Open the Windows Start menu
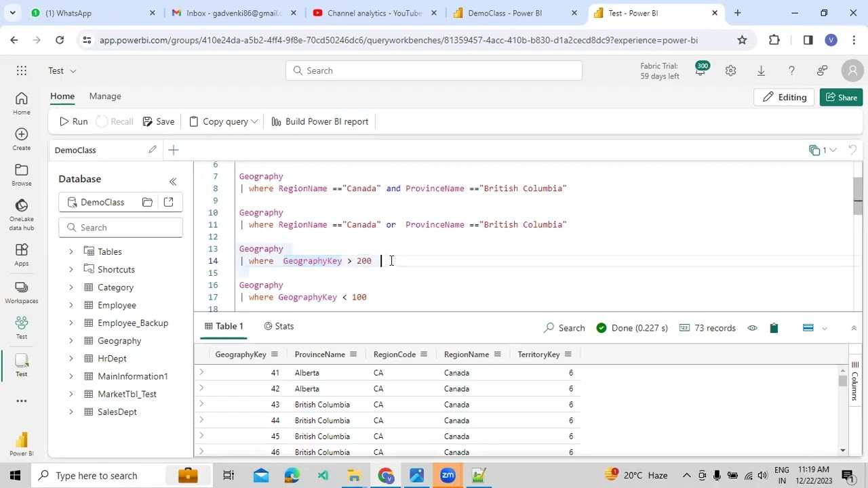The image size is (868, 488). 16,475
